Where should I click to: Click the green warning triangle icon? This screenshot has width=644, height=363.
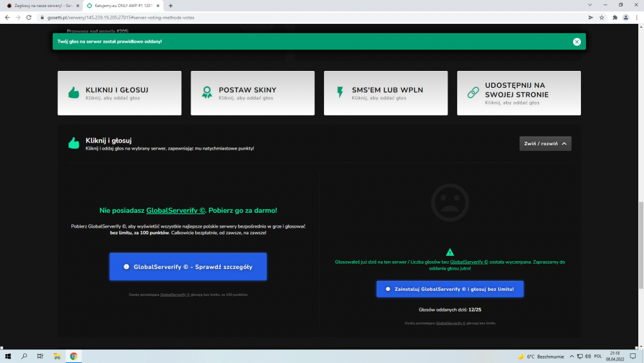point(450,252)
